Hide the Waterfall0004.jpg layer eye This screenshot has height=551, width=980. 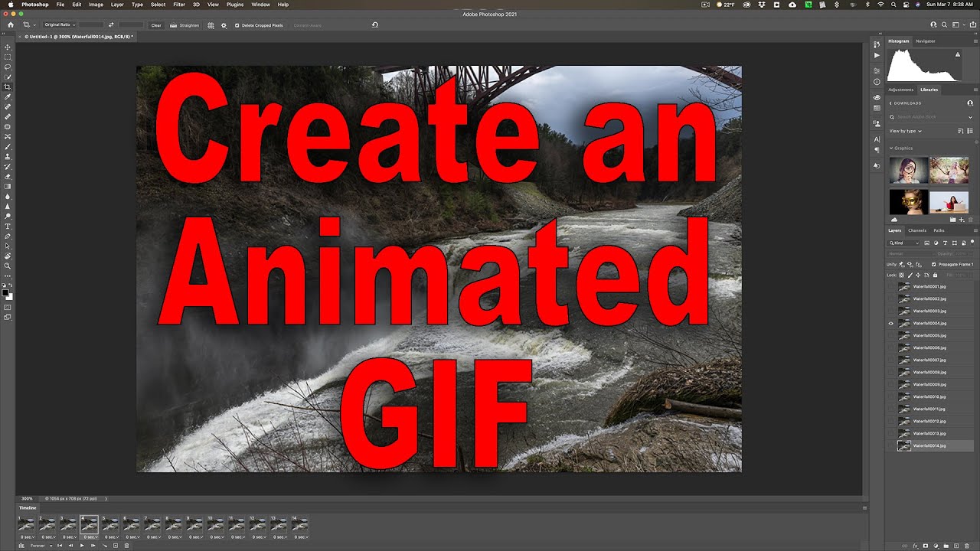pos(890,323)
